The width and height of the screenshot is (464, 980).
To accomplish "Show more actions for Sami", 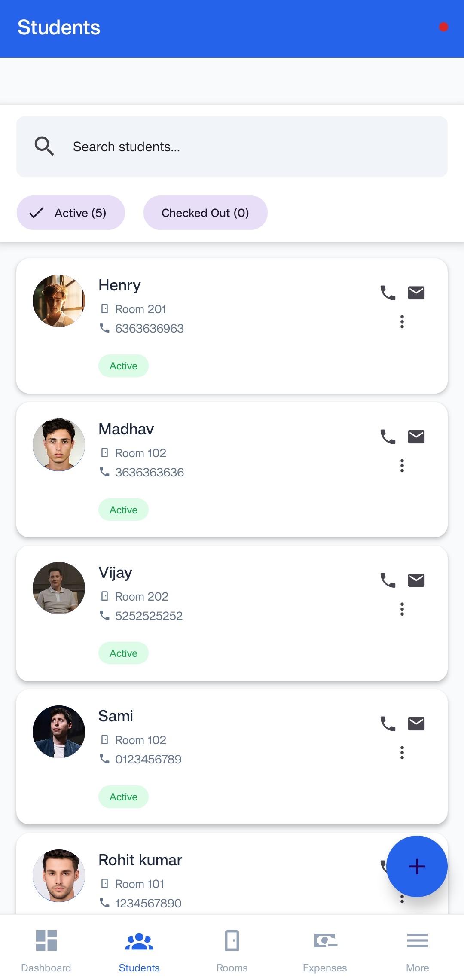I will [402, 753].
